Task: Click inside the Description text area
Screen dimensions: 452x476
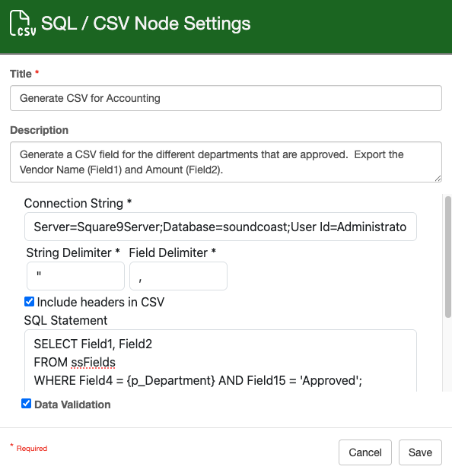Action: click(x=226, y=162)
